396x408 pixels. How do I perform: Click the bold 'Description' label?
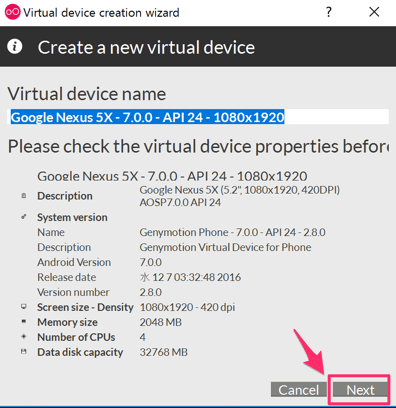coord(65,196)
